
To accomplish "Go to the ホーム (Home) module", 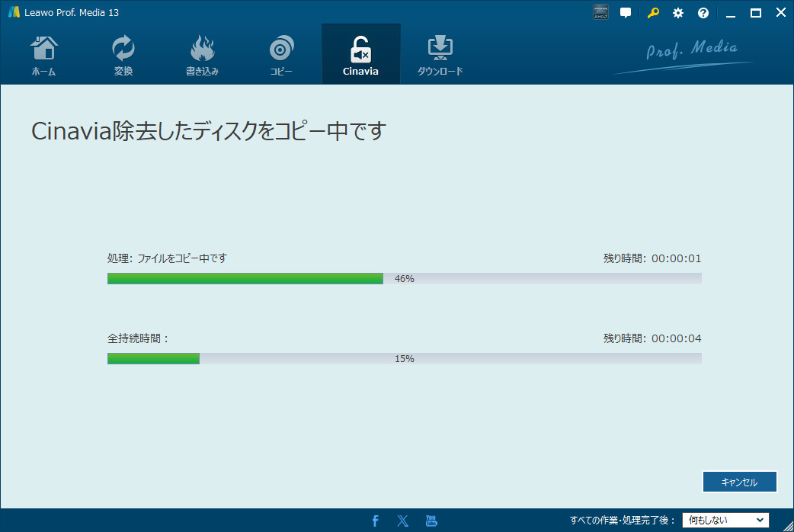I will tap(44, 55).
